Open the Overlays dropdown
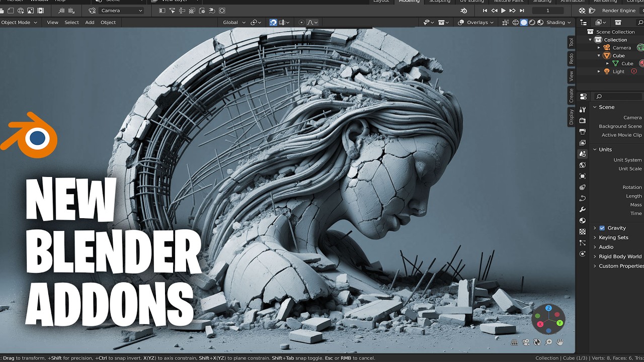This screenshot has height=362, width=644. tap(480, 22)
